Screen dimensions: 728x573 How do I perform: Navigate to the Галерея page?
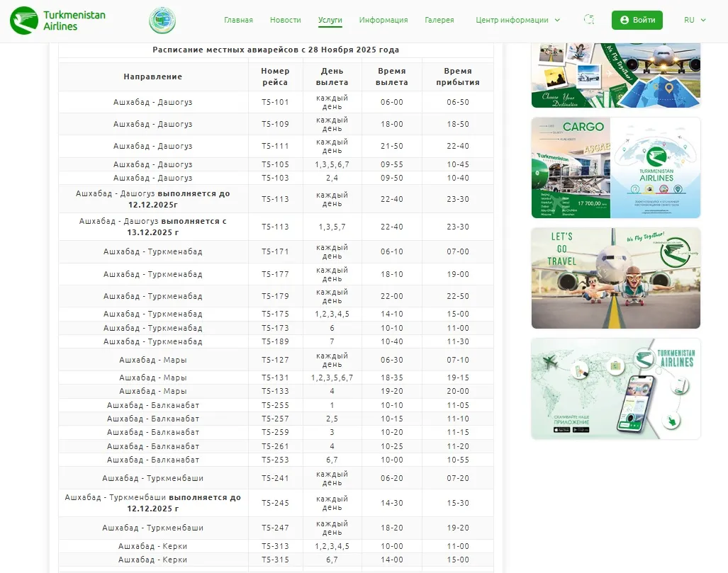(x=439, y=20)
